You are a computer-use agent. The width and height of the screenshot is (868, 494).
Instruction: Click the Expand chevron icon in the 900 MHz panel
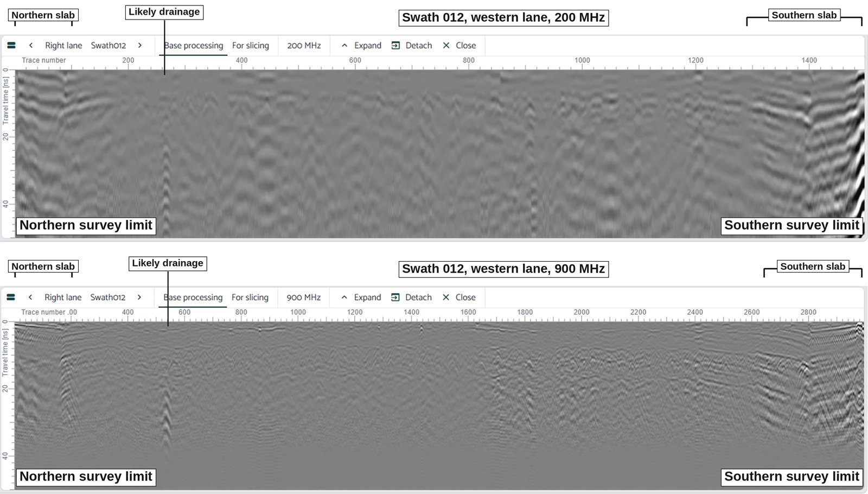pos(344,297)
